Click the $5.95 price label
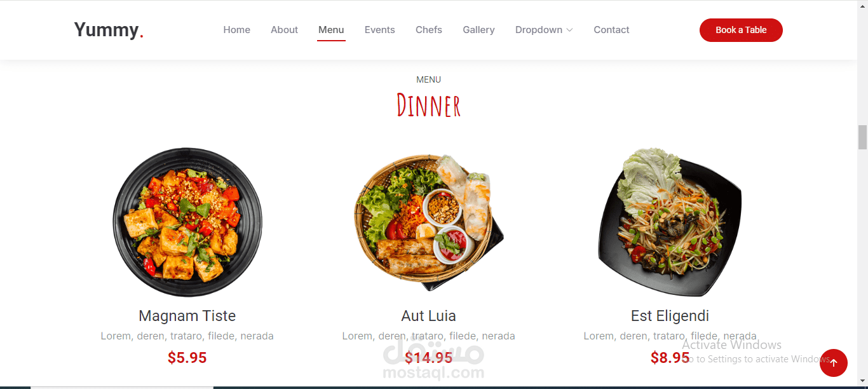The height and width of the screenshot is (389, 868). click(x=187, y=358)
